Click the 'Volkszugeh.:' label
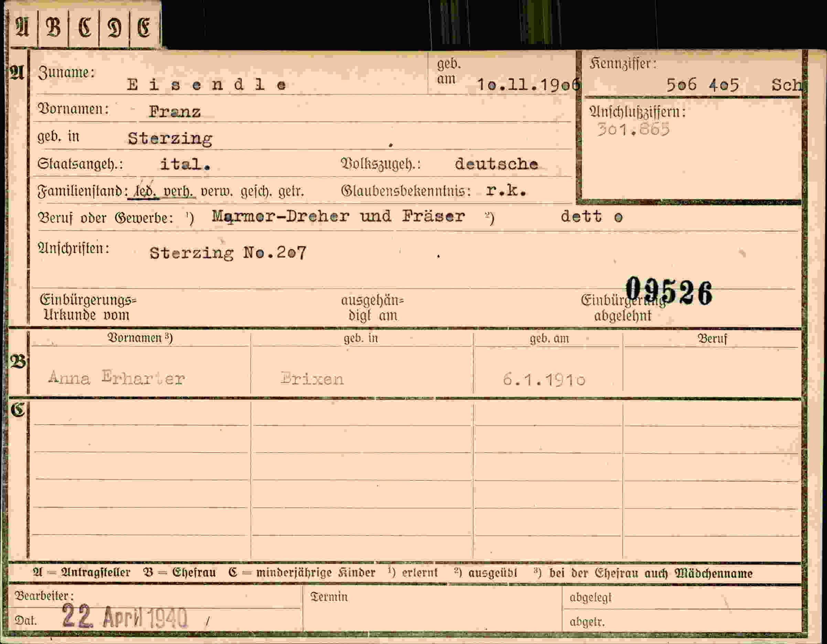 tap(381, 164)
